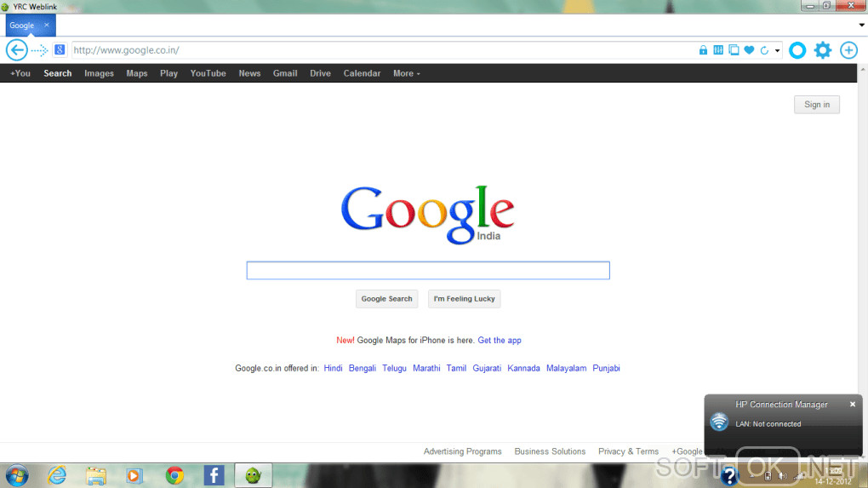Open the address bar history dropdown arrow
Screen dimensions: 868x488
(777, 51)
